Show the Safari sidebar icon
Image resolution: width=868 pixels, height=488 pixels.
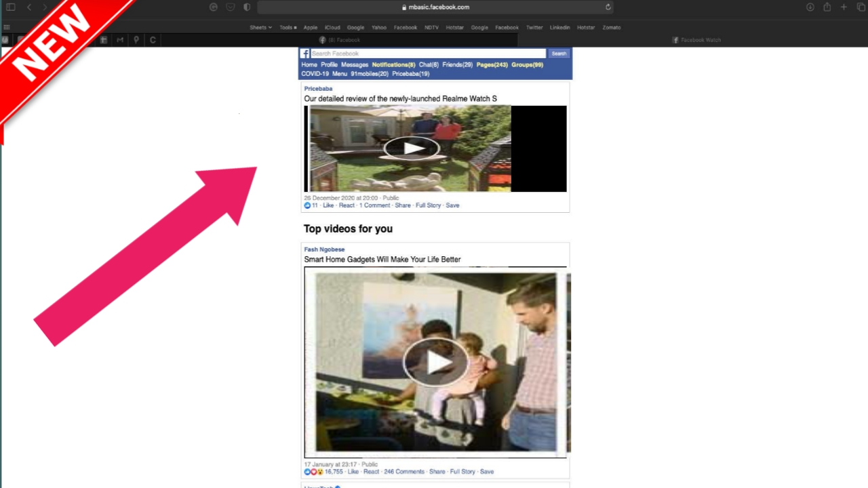pos(10,7)
